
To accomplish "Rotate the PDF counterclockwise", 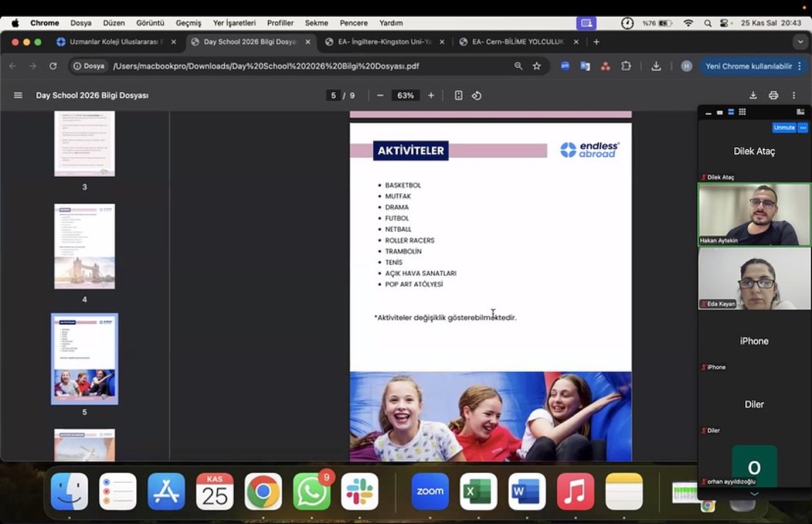I will (x=477, y=96).
